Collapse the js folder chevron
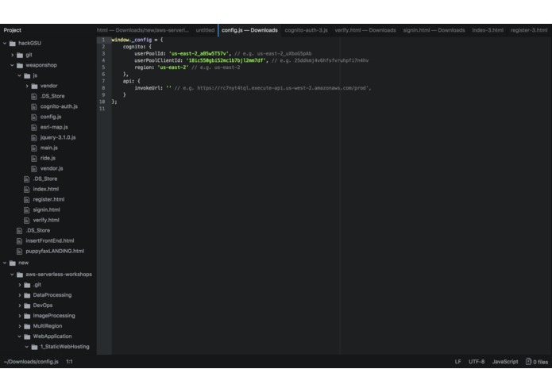 pyautogui.click(x=20, y=75)
